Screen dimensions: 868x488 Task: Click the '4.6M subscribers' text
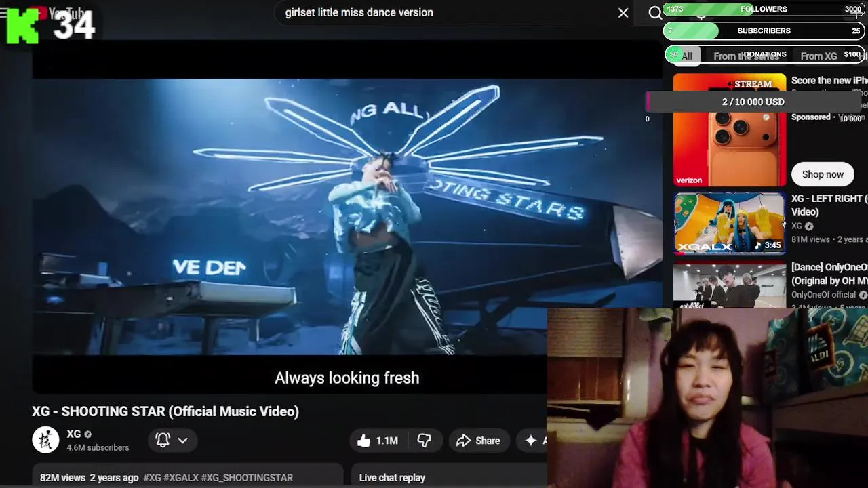coord(98,448)
